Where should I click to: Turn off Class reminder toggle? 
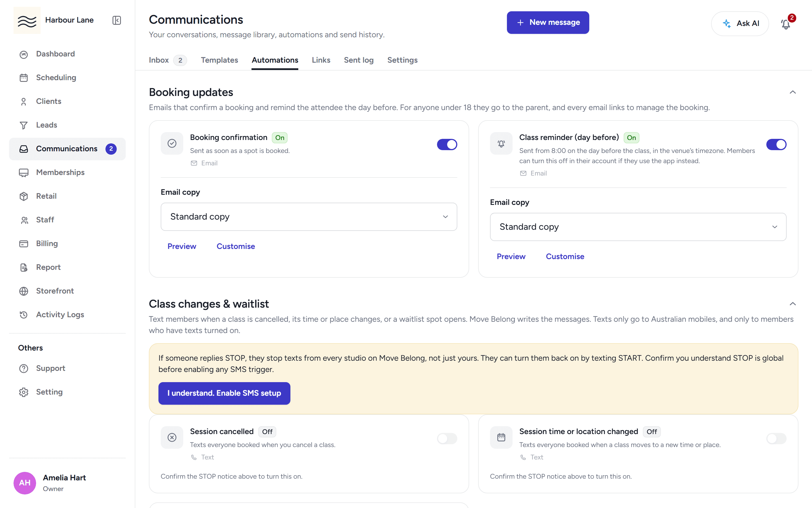(x=776, y=144)
